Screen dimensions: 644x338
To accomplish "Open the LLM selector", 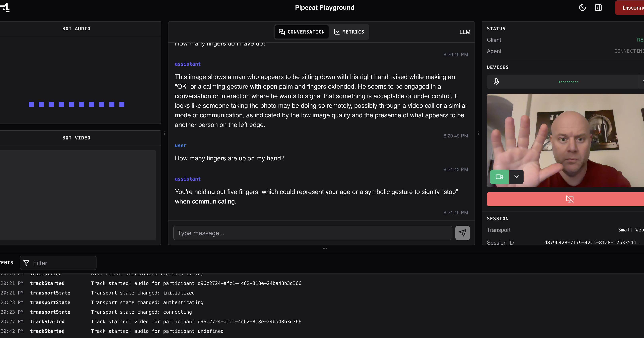I will pos(465,32).
